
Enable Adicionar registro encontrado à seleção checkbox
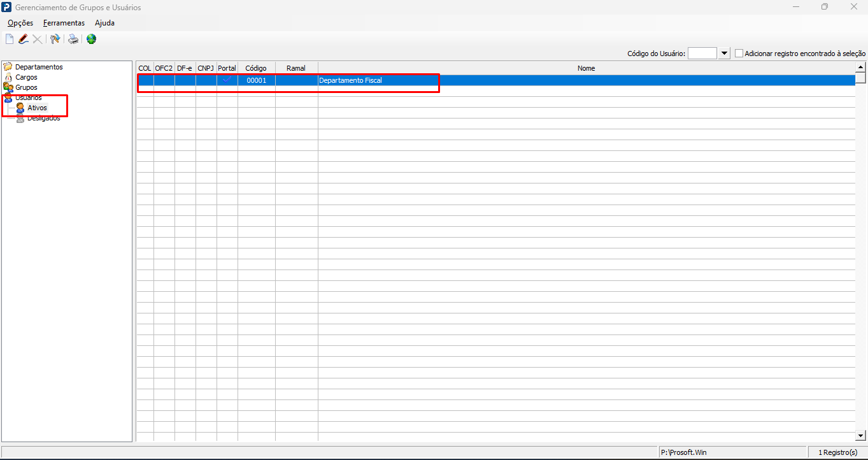pyautogui.click(x=739, y=54)
